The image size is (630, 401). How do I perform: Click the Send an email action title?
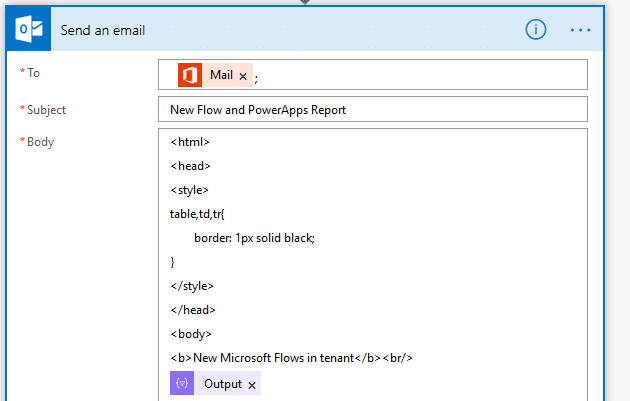click(102, 31)
